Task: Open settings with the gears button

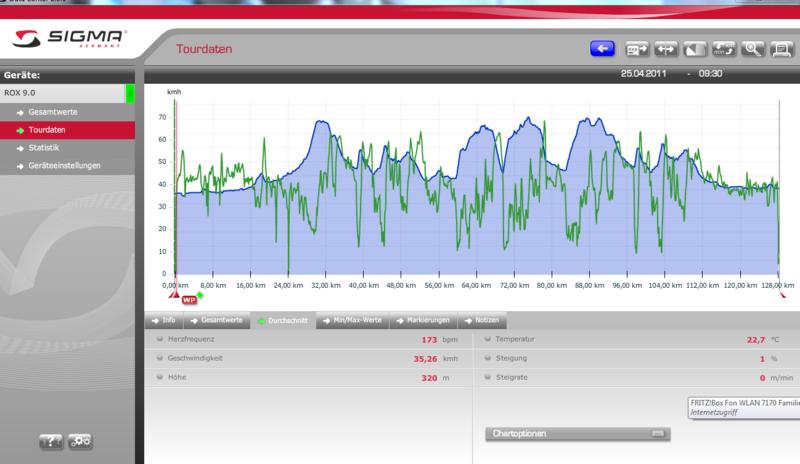Action: pyautogui.click(x=81, y=440)
